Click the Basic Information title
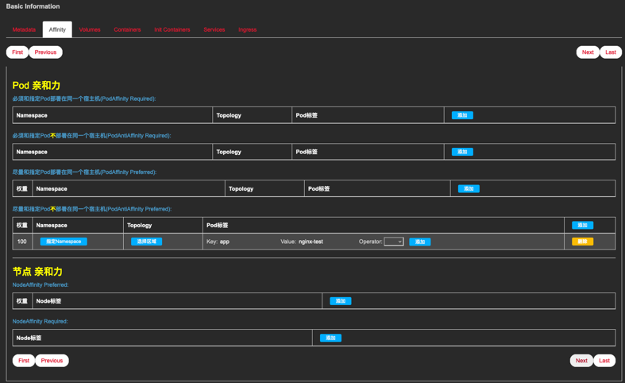Image resolution: width=625 pixels, height=383 pixels. pos(33,6)
